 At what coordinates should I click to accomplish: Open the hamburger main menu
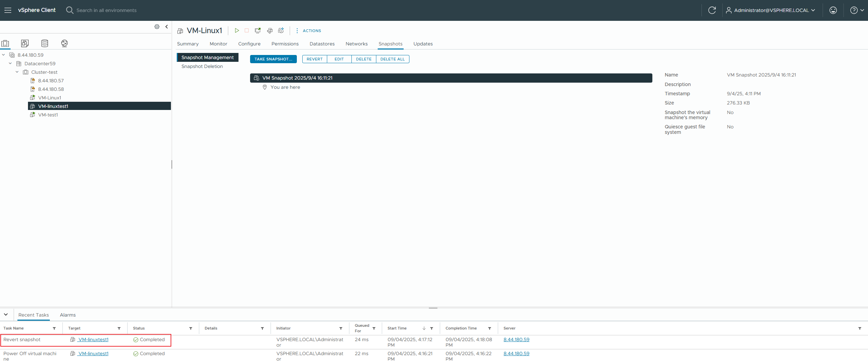coord(8,10)
